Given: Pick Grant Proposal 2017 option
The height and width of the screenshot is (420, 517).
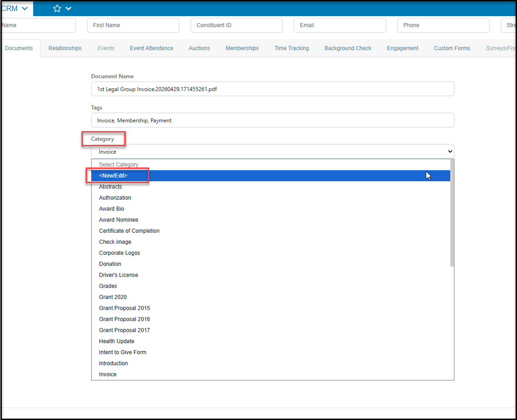Looking at the screenshot, I should pos(271,330).
